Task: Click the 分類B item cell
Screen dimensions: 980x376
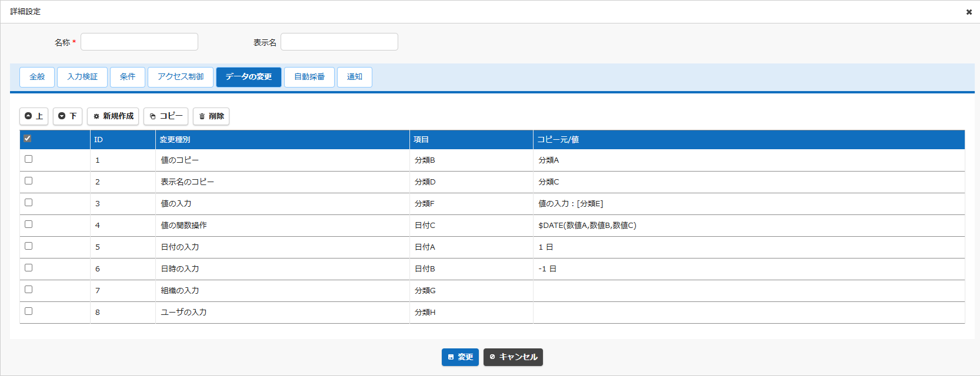Action: 471,160
